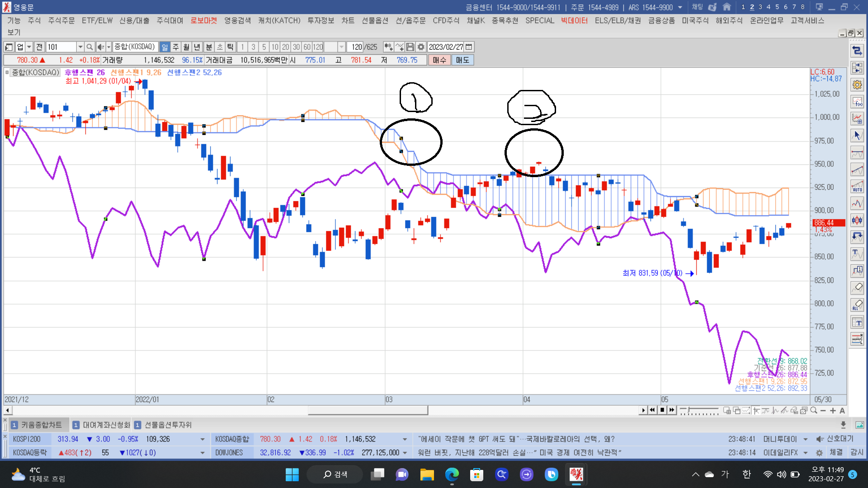Switch chart to weekly (주) period

click(175, 47)
